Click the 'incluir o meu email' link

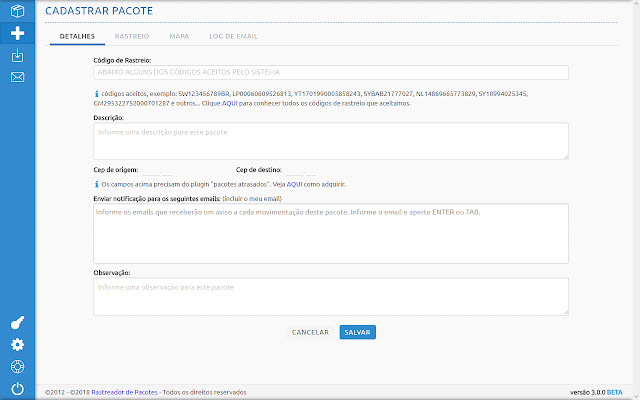[x=253, y=198]
